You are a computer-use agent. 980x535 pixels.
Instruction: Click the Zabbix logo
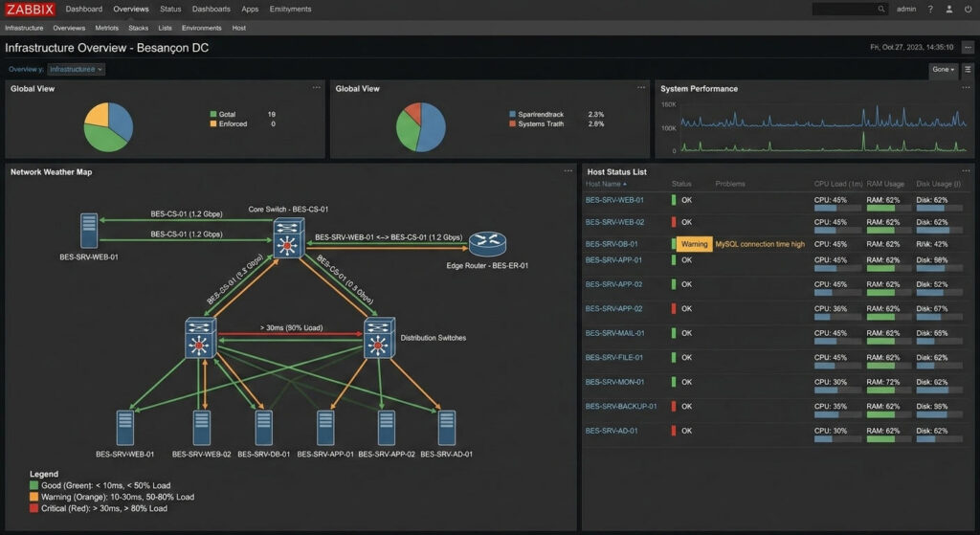pos(30,10)
